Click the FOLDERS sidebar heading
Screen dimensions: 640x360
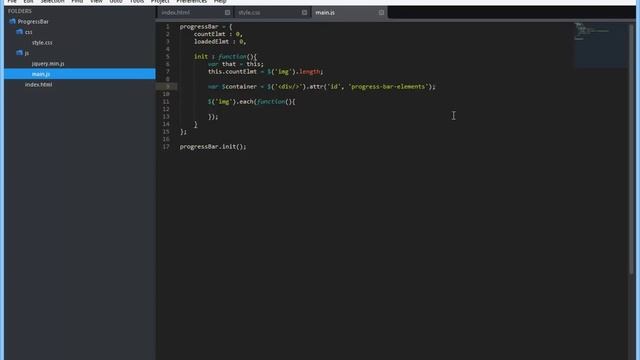(20, 11)
